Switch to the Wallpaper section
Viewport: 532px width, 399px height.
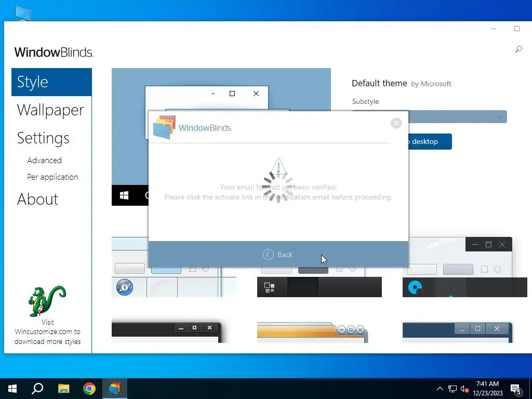coord(50,110)
